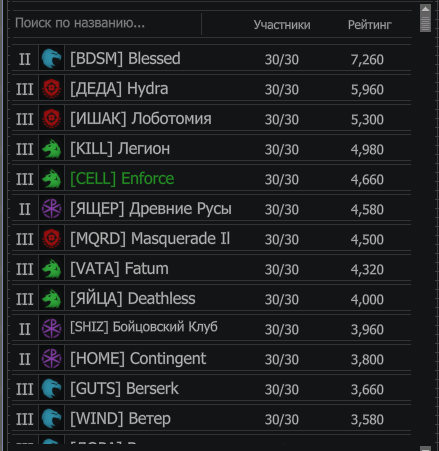Select the [SHIZ] Бойцовский Клуб row
The width and height of the screenshot is (439, 451).
click(211, 329)
